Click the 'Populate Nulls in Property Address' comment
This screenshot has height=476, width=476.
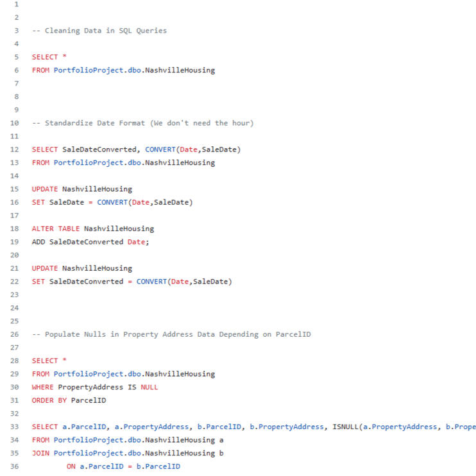[x=171, y=334]
